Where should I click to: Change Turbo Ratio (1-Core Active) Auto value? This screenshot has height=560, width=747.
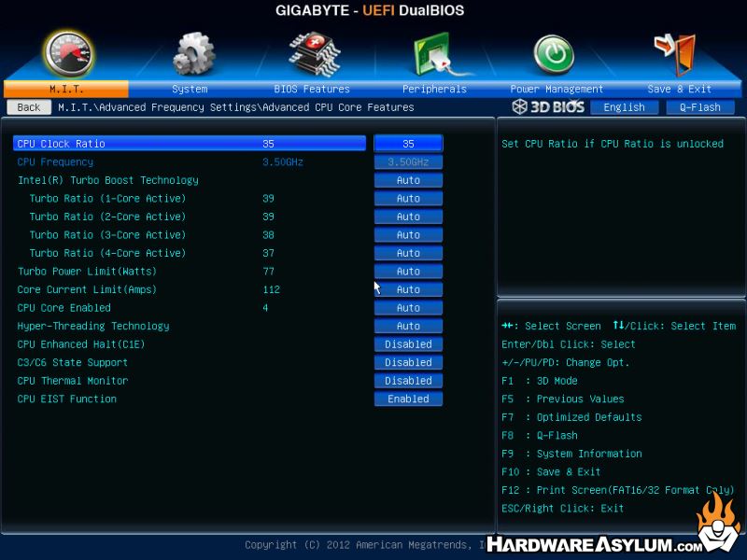(408, 198)
